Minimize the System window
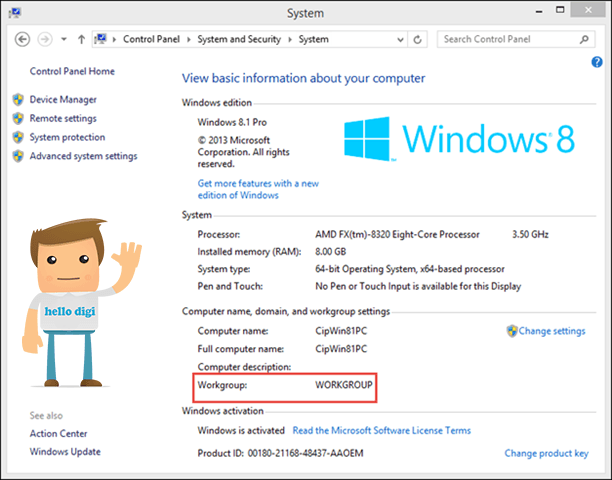Viewport: 612px width, 480px height. (x=539, y=11)
